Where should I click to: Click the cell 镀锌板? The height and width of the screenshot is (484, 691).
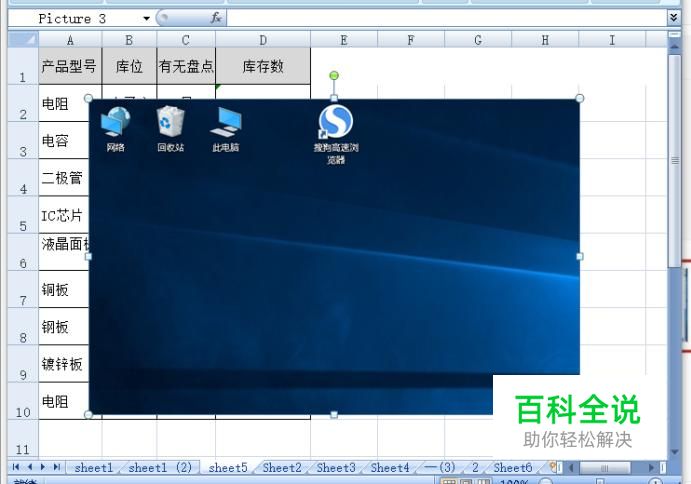click(64, 364)
